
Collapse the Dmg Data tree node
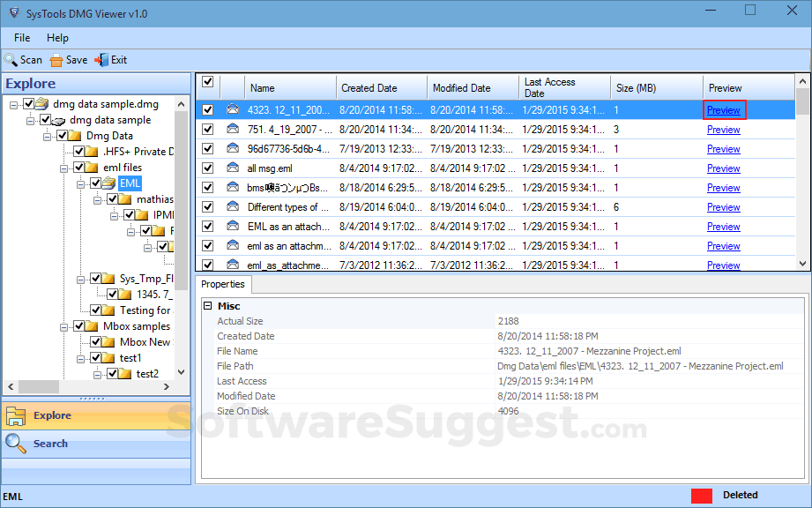click(x=48, y=135)
